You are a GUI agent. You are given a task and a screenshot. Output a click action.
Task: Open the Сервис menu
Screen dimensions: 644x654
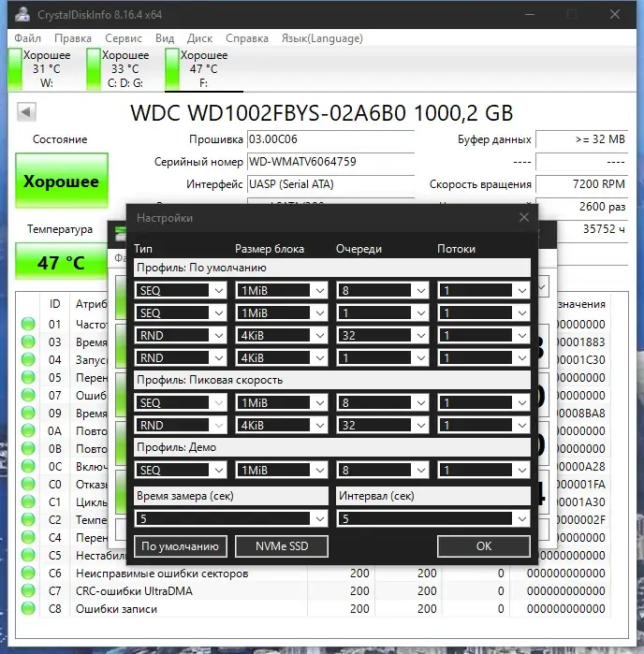(124, 38)
